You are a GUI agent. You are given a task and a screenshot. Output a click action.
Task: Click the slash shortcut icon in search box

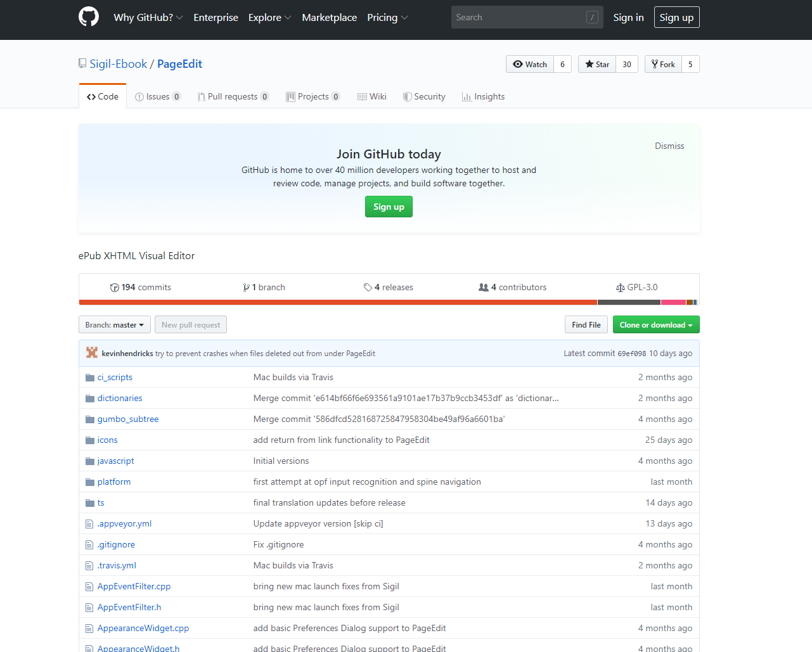[x=592, y=17]
